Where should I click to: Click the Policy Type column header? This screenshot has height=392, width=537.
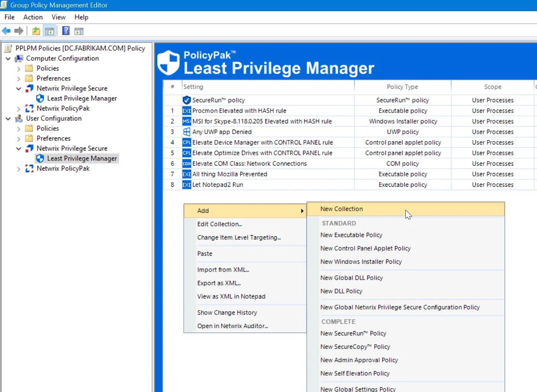pyautogui.click(x=402, y=86)
